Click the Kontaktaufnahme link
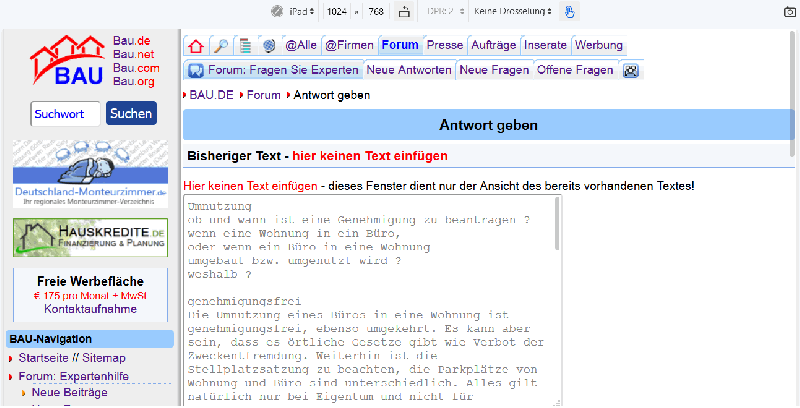The image size is (800, 408). click(x=90, y=309)
